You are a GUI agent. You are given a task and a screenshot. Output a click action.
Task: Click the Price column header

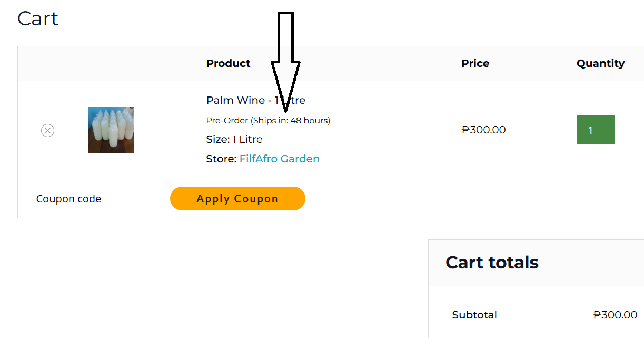tap(475, 63)
